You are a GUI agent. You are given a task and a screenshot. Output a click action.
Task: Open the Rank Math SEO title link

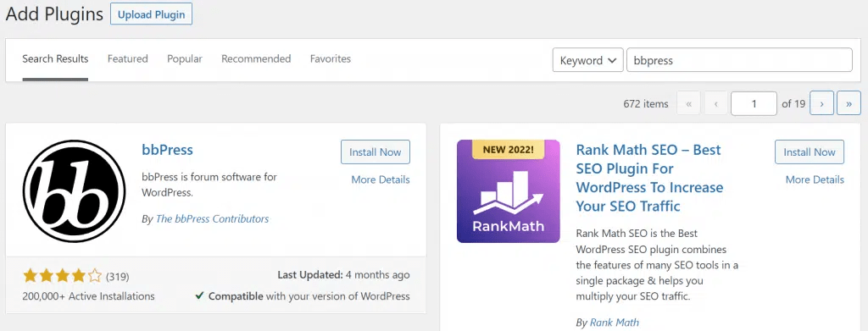click(x=650, y=178)
